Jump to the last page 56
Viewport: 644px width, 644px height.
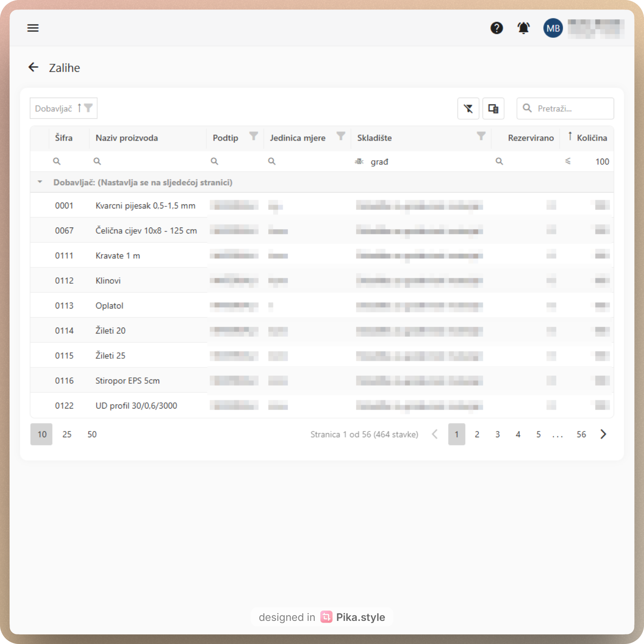pyautogui.click(x=581, y=434)
